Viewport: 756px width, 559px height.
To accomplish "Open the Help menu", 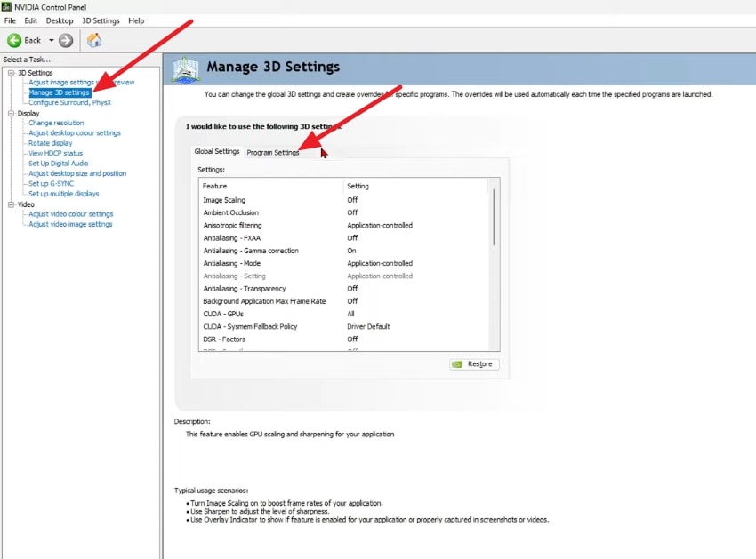I will point(136,20).
